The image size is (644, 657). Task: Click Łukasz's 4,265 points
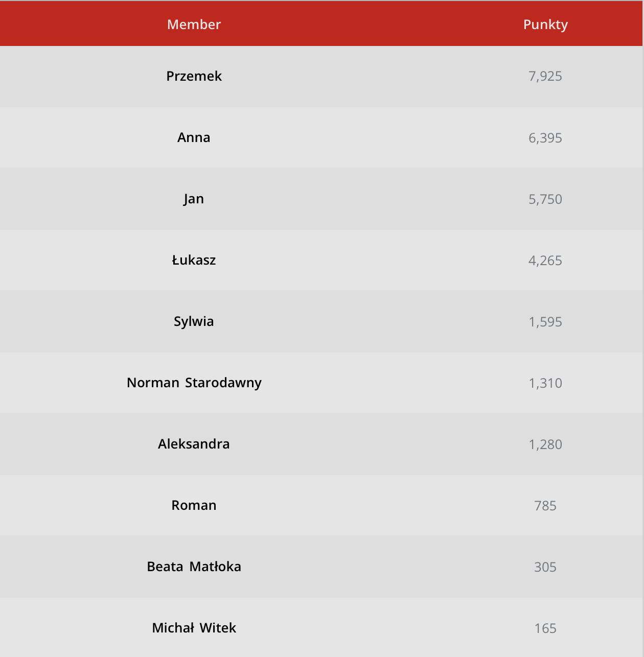(x=545, y=261)
